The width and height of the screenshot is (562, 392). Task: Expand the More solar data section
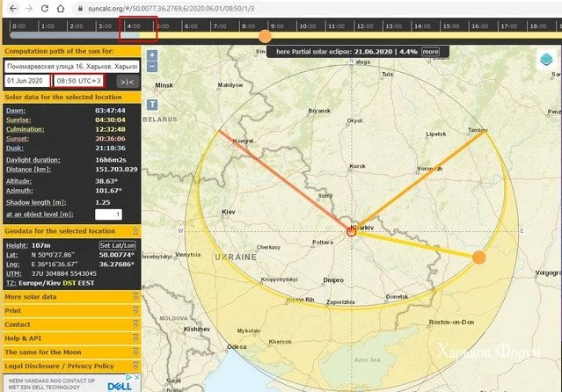pyautogui.click(x=70, y=296)
